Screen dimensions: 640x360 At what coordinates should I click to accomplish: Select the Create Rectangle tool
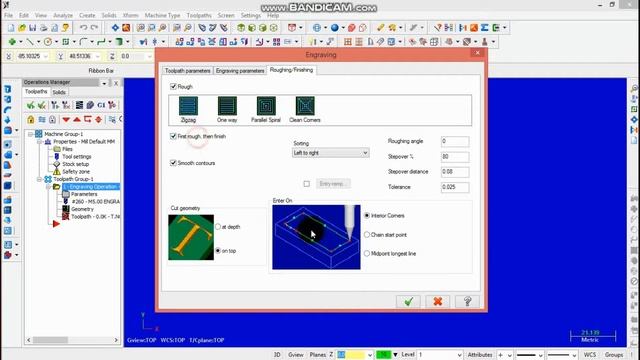click(x=65, y=42)
